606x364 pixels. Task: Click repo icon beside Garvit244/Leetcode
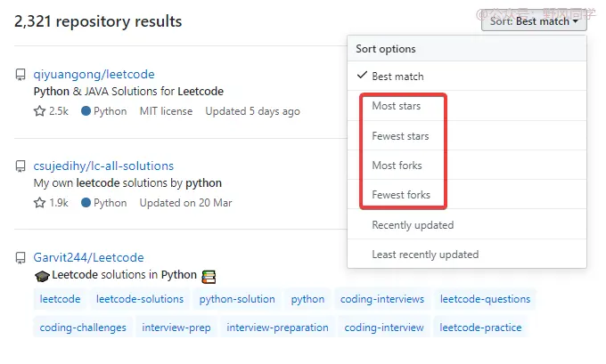(20, 258)
